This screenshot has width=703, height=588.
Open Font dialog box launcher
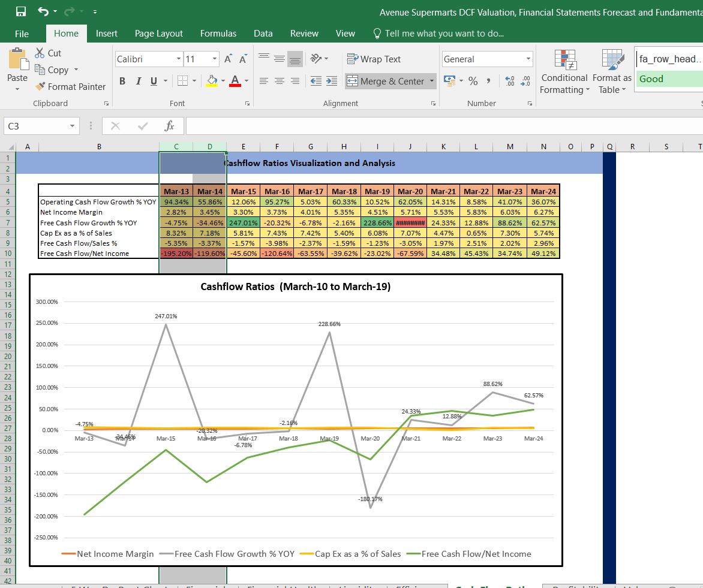(248, 104)
